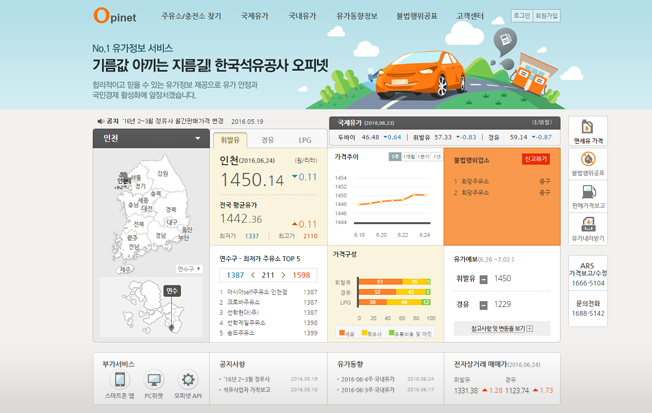
Task: Click the 휘발유 price composition bar
Action: coord(394,282)
